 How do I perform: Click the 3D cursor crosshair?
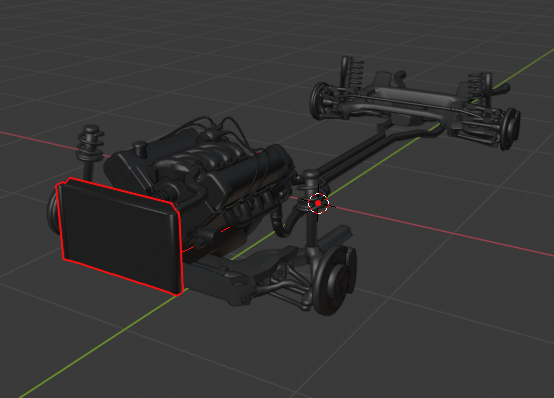click(318, 203)
